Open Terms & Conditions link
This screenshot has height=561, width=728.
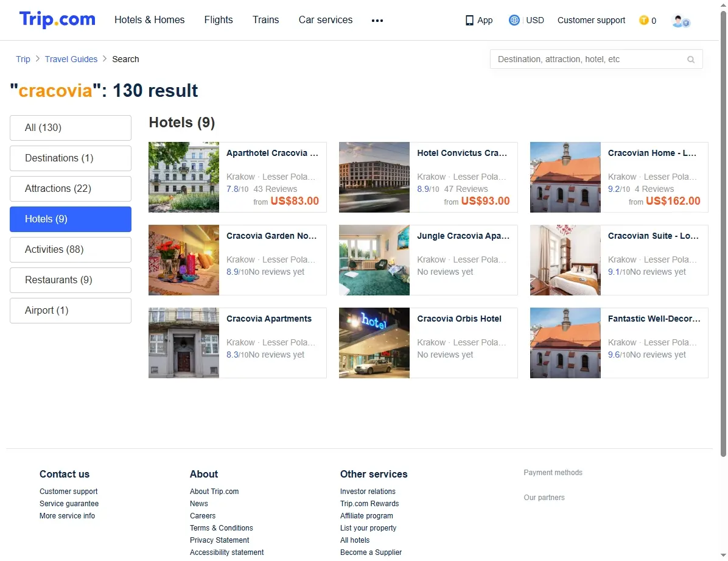tap(222, 528)
